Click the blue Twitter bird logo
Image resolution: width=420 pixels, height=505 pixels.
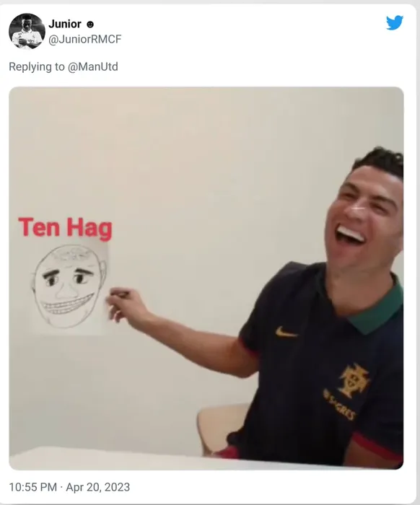[395, 22]
